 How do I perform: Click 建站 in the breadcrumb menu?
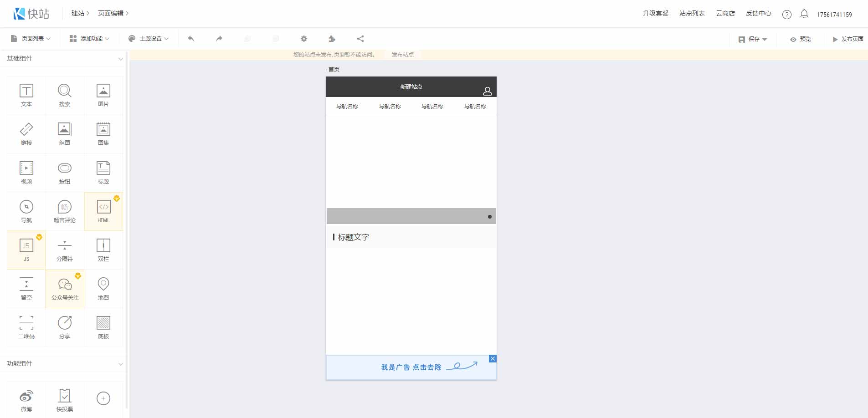point(77,13)
